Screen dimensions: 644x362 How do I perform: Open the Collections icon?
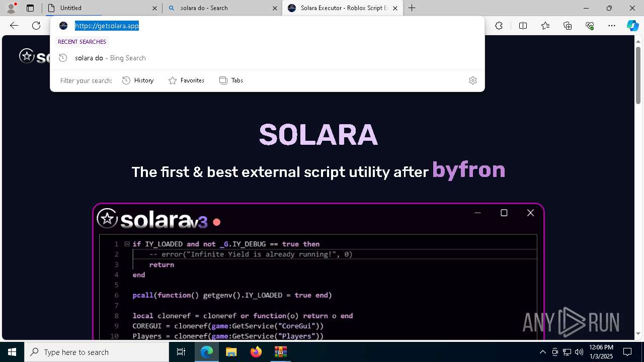click(568, 26)
